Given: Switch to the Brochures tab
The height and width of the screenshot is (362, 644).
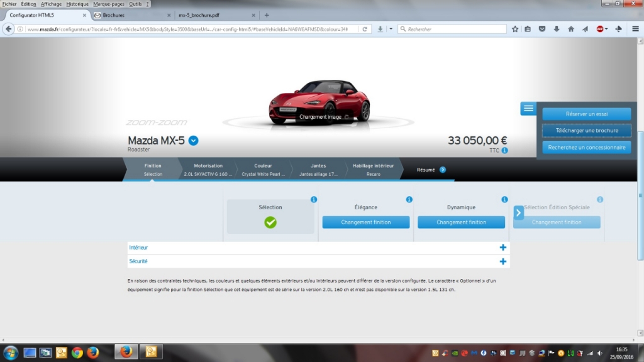Looking at the screenshot, I should [x=131, y=15].
